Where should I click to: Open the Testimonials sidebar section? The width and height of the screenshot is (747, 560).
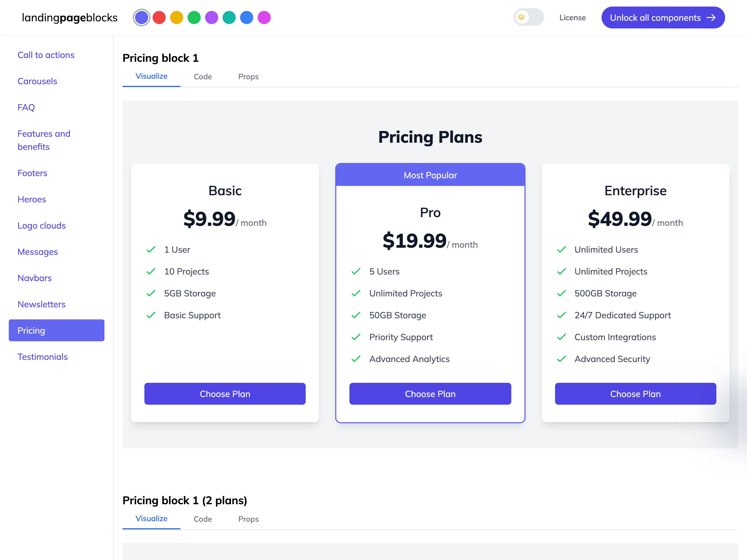coord(43,357)
